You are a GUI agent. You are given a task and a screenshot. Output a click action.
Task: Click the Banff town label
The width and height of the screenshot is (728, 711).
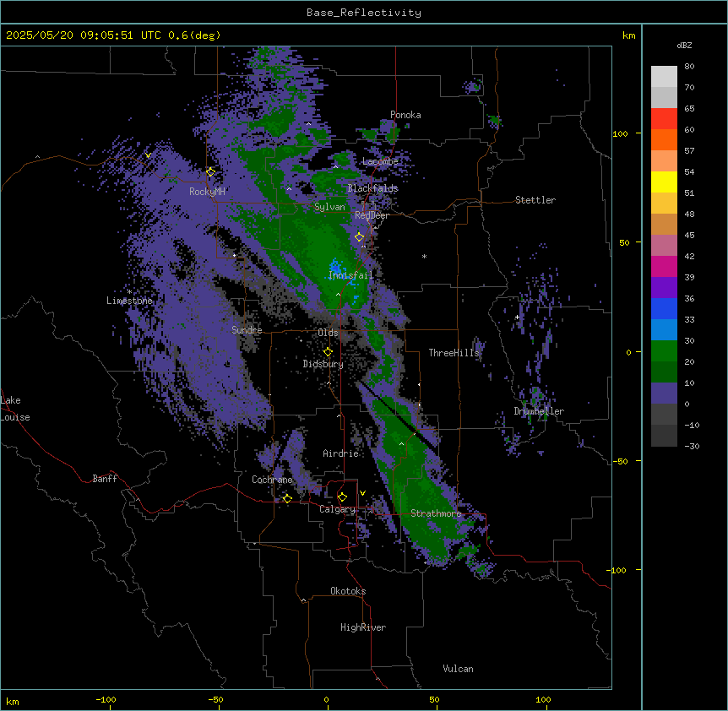105,479
